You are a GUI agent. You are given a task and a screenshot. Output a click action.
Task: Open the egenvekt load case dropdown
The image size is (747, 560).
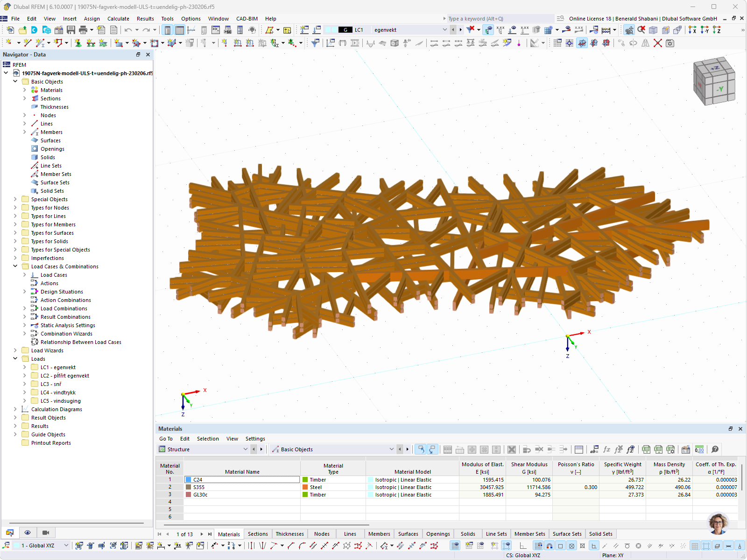(444, 29)
